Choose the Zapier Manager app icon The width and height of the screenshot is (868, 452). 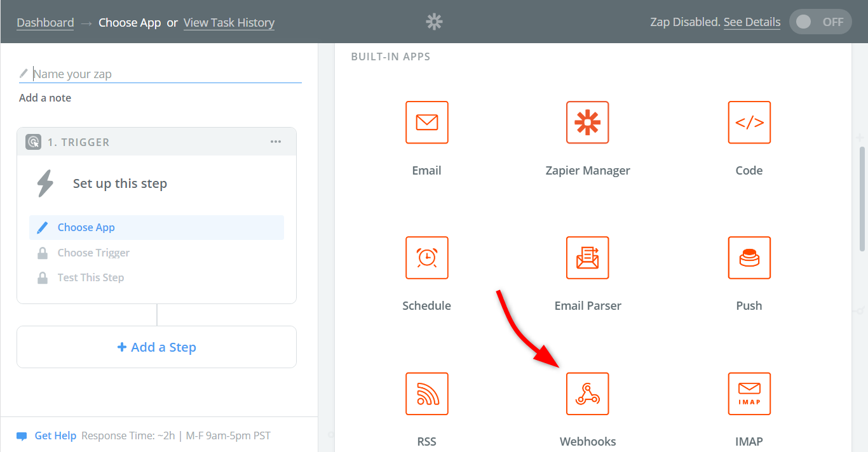(x=588, y=123)
